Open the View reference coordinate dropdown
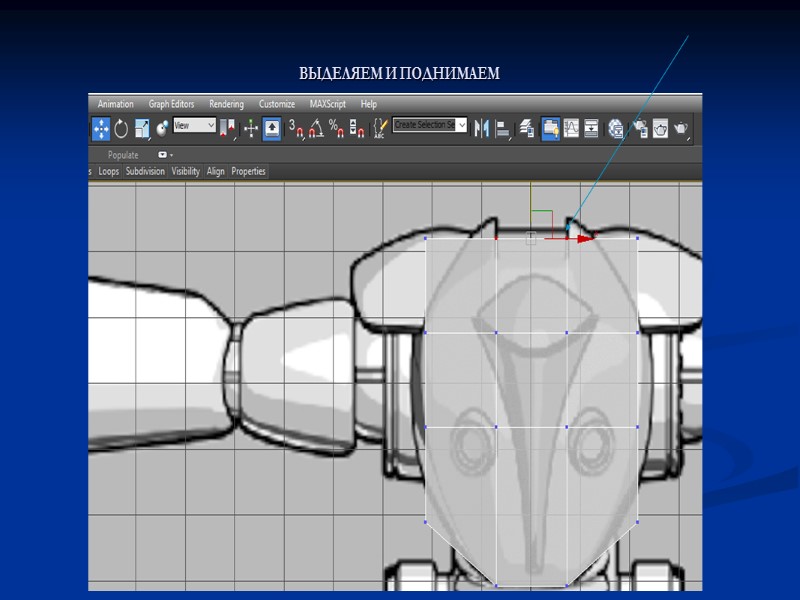800x600 pixels. pyautogui.click(x=194, y=125)
